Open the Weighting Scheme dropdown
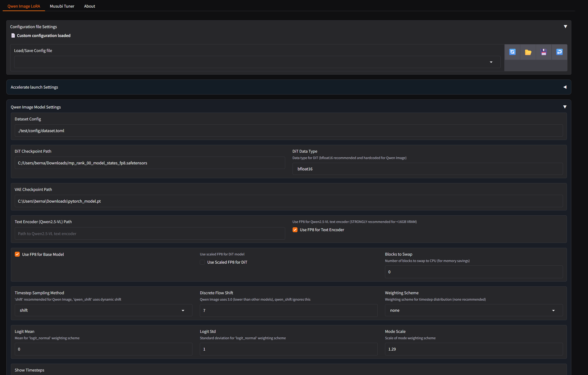 coord(473,310)
